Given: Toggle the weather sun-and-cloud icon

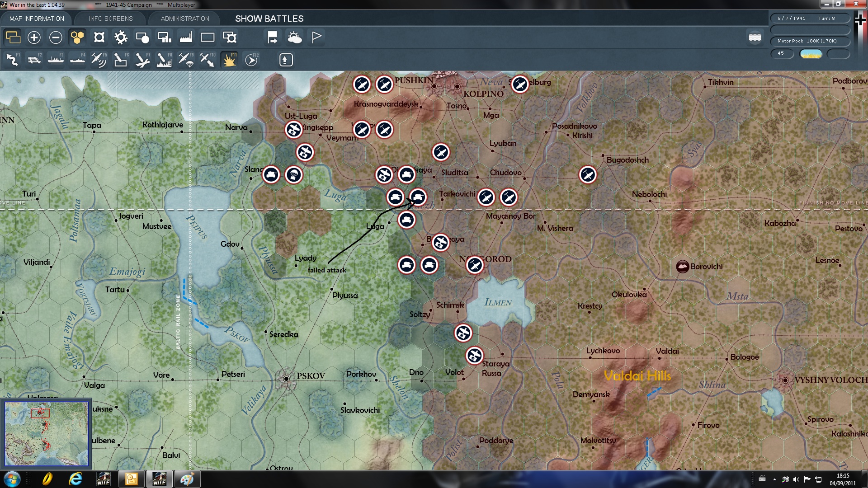Looking at the screenshot, I should [294, 37].
